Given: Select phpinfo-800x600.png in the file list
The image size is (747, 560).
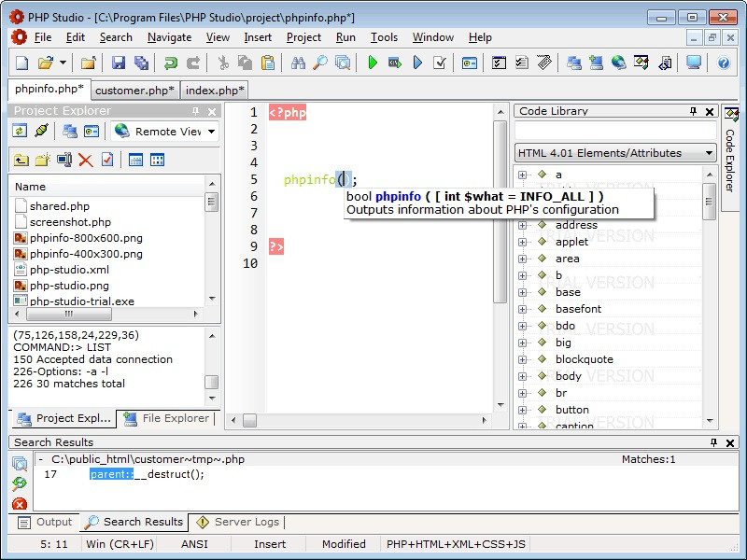Looking at the screenshot, I should [86, 238].
